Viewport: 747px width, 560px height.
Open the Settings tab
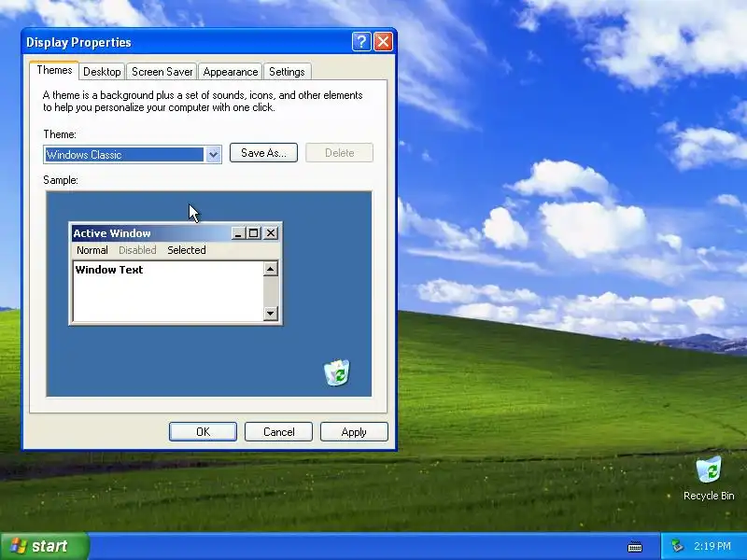tap(287, 72)
